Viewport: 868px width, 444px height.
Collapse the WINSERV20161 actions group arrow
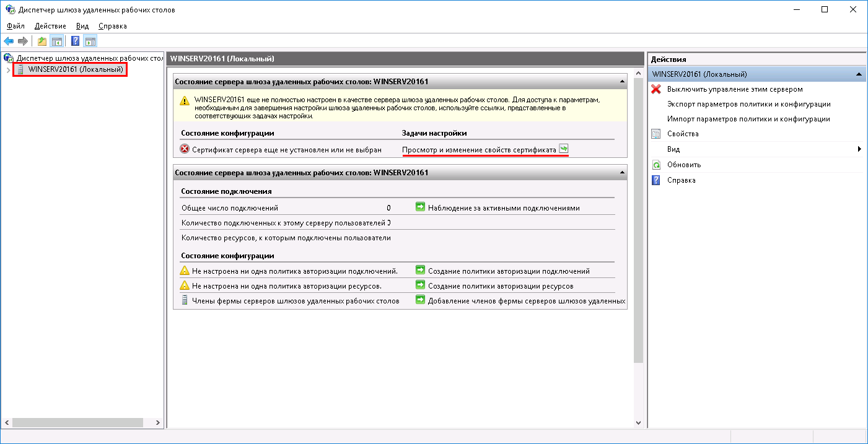click(859, 74)
